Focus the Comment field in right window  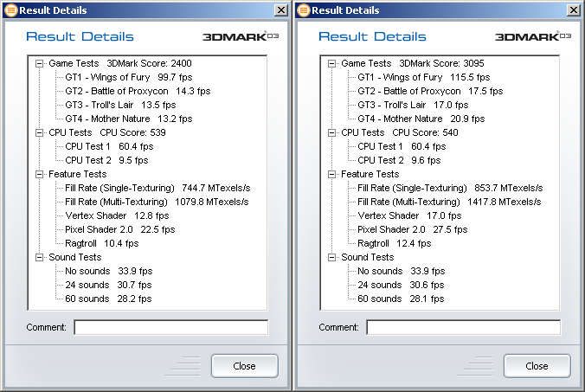pyautogui.click(x=464, y=327)
